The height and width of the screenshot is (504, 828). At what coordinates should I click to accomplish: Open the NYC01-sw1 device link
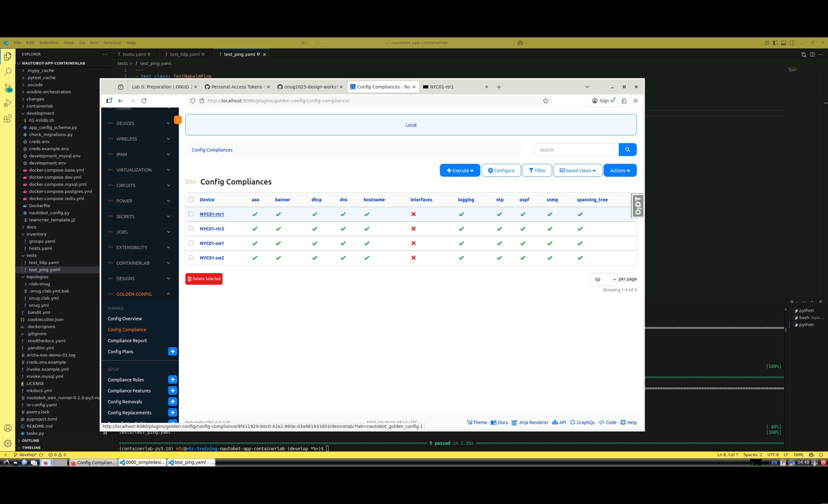pyautogui.click(x=212, y=243)
